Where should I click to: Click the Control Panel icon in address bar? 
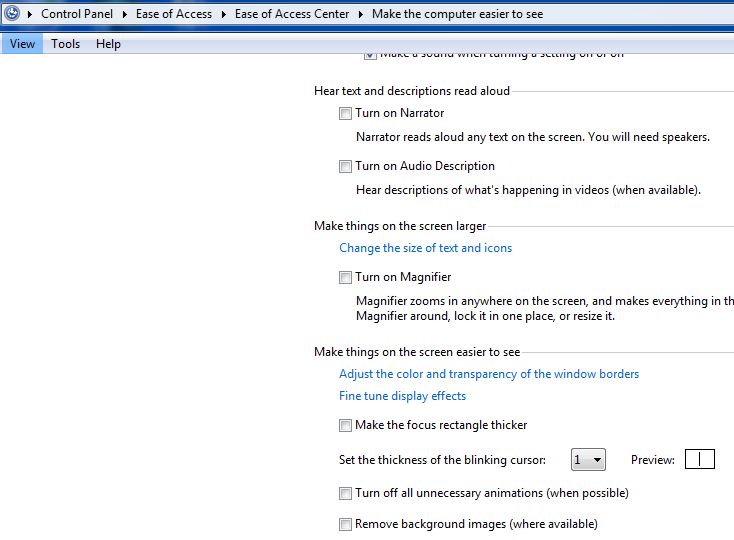click(x=12, y=13)
